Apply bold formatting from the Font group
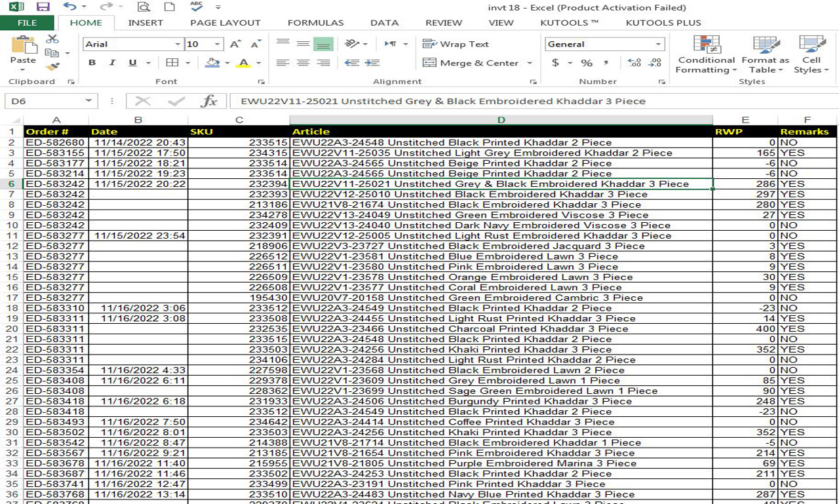839x504 pixels. point(92,62)
